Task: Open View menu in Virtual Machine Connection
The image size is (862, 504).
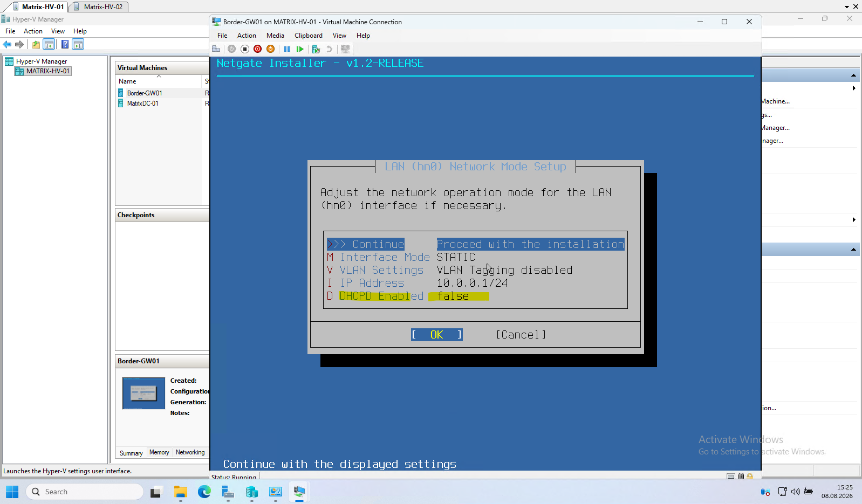Action: pyautogui.click(x=339, y=36)
